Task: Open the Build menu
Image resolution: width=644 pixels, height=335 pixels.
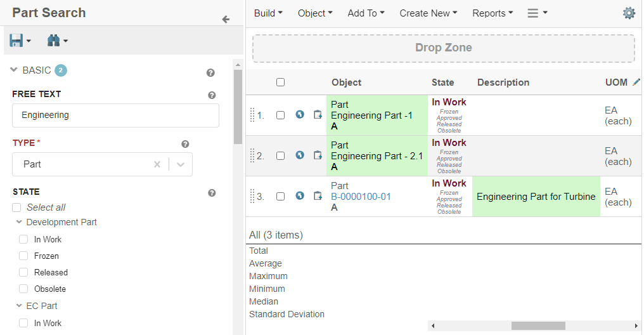Action: click(268, 13)
